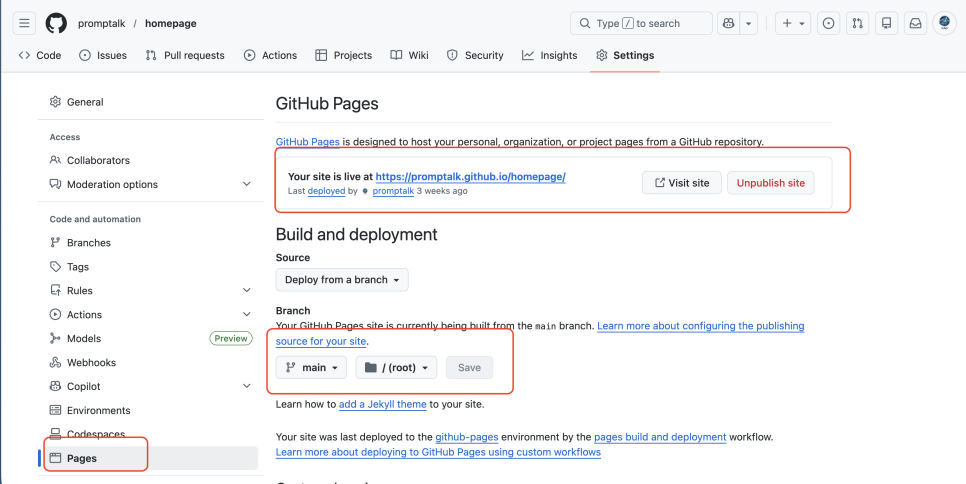Open Collaborators in the sidebar

[x=150, y=160]
